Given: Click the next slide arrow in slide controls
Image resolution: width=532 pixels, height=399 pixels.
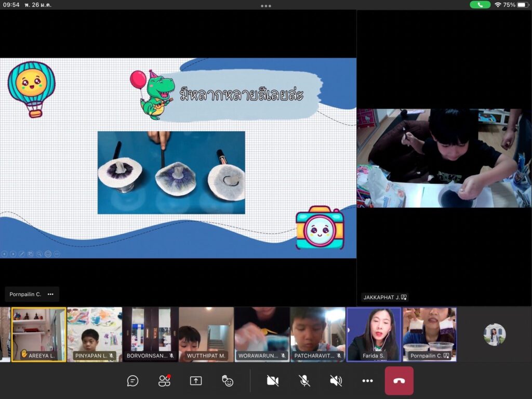Looking at the screenshot, I should pos(13,254).
